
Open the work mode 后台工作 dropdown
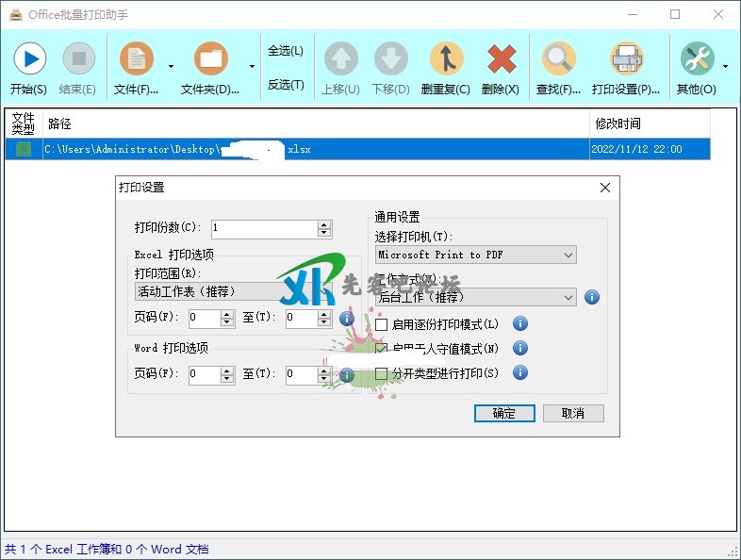(x=568, y=297)
